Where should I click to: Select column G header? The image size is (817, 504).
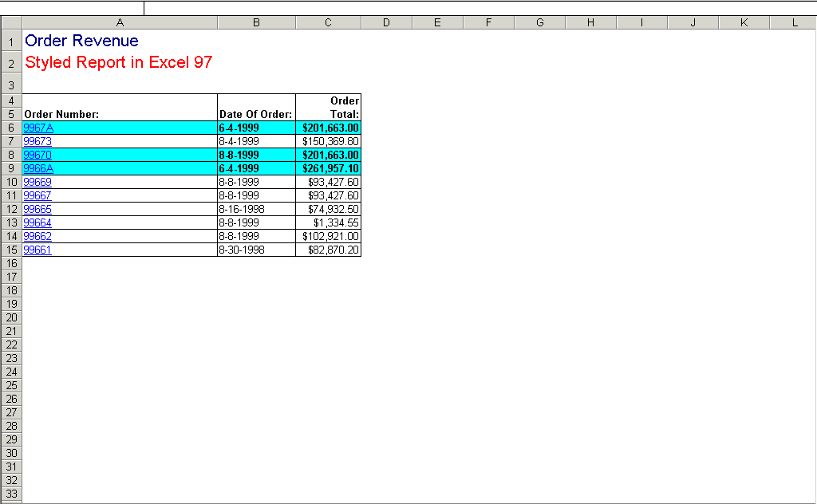pos(540,22)
